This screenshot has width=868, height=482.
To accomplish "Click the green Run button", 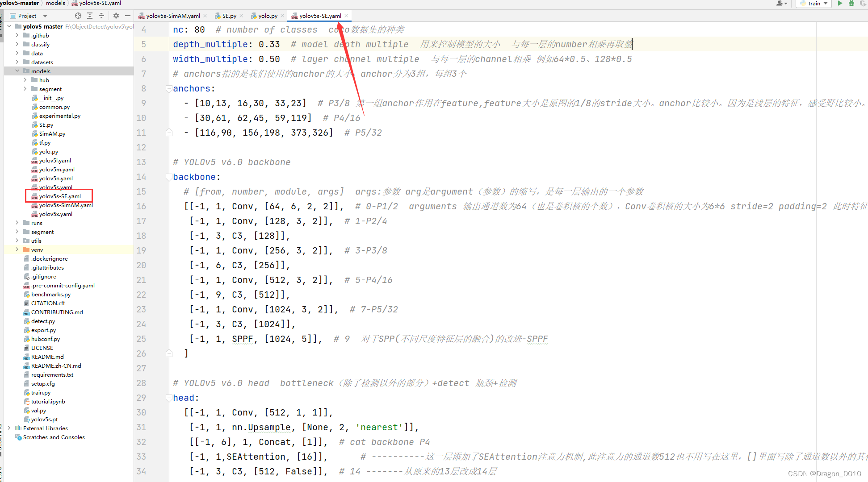I will [840, 3].
